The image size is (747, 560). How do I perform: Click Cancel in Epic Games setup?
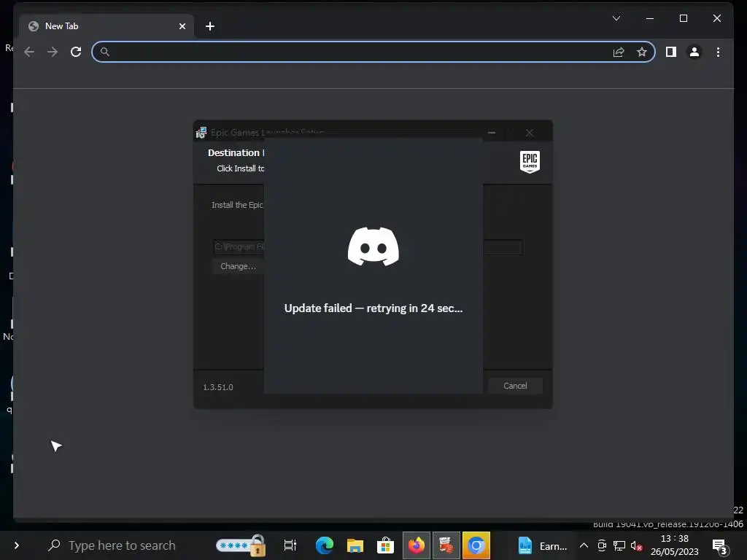[515, 386]
